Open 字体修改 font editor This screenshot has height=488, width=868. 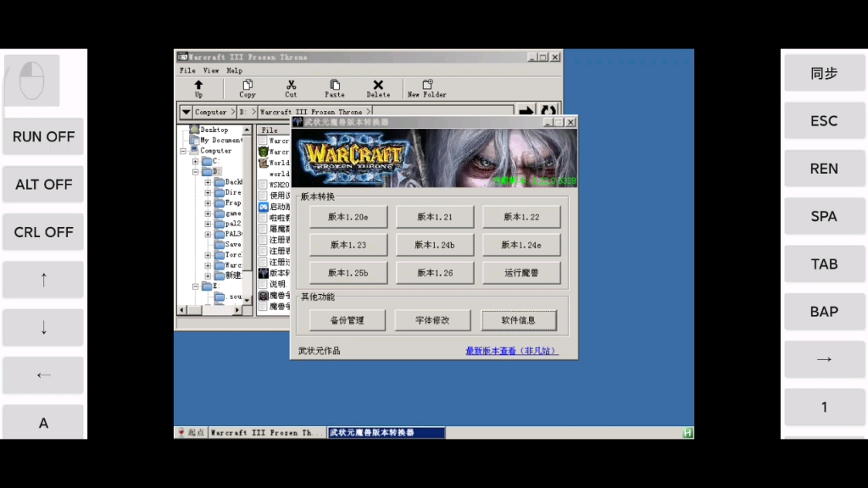point(432,320)
